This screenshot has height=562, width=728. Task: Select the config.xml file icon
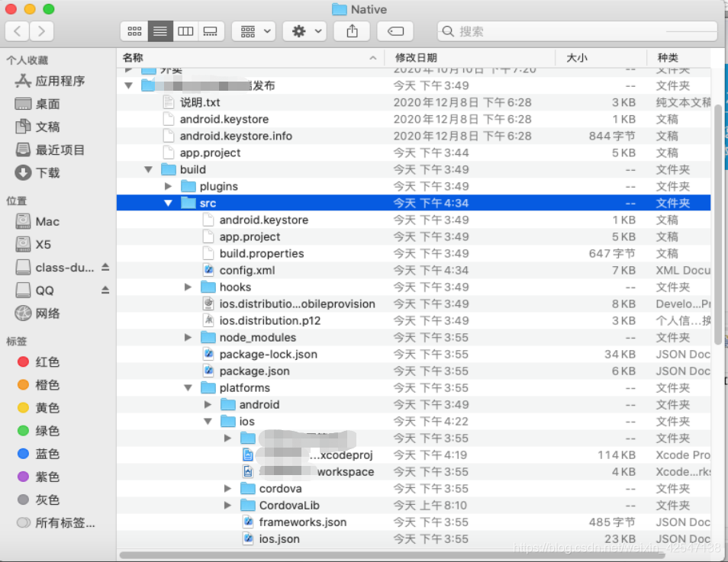click(x=208, y=270)
